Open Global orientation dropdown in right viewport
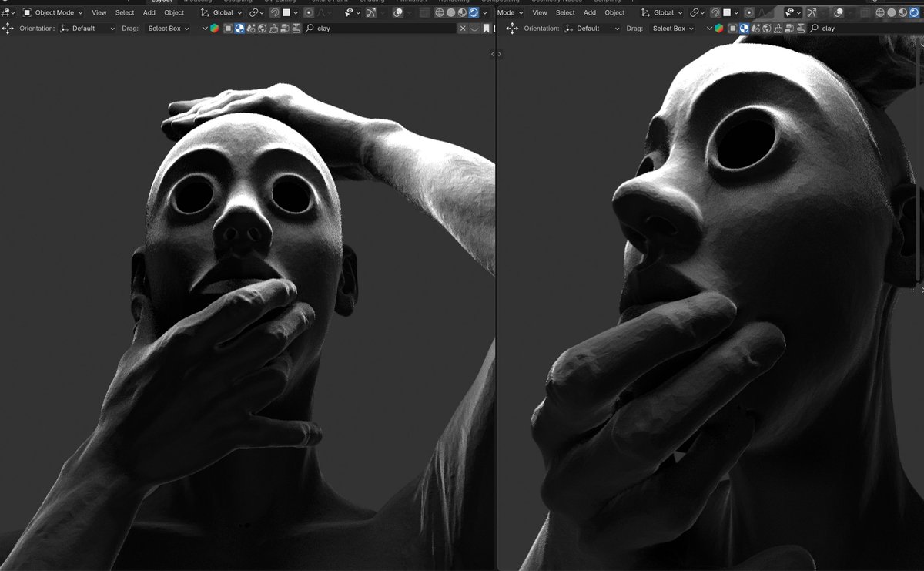The image size is (924, 571). click(662, 12)
